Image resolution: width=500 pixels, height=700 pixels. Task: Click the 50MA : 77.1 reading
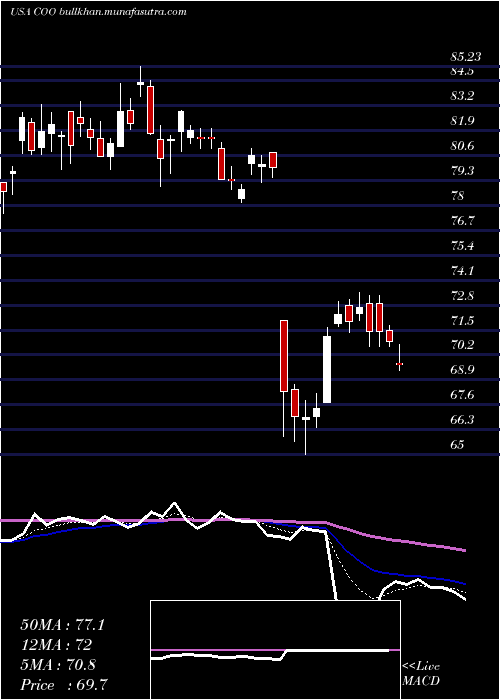[62, 625]
